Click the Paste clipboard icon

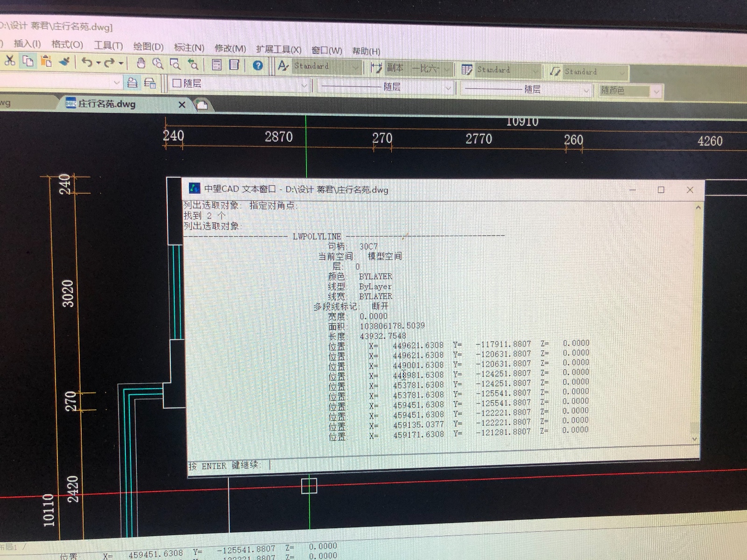(x=46, y=61)
